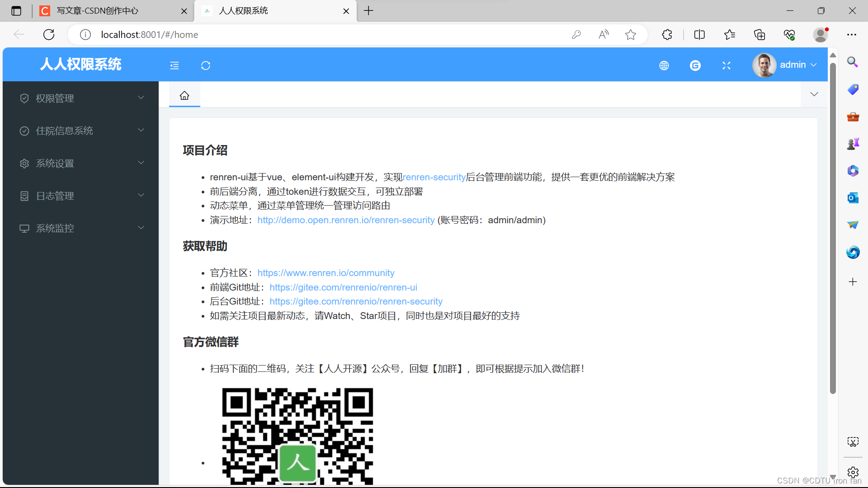Select the home tab icon

[x=184, y=95]
